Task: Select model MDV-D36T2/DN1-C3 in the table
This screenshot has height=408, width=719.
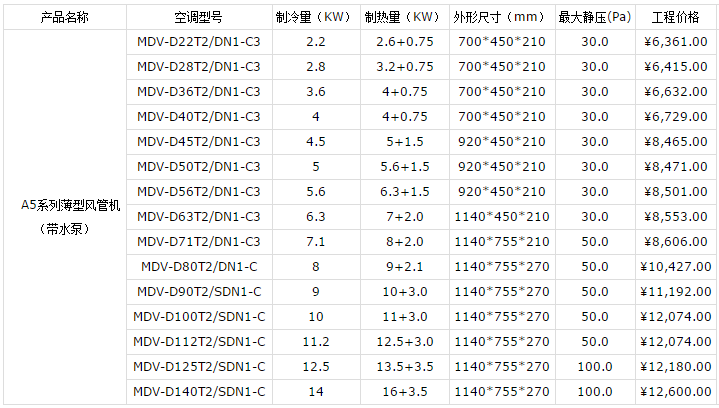Action: click(198, 91)
